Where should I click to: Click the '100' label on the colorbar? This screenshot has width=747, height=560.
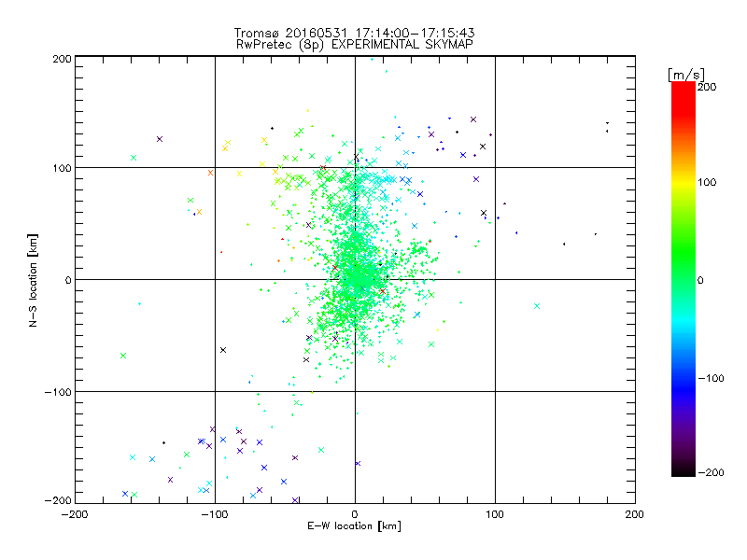pyautogui.click(x=707, y=182)
